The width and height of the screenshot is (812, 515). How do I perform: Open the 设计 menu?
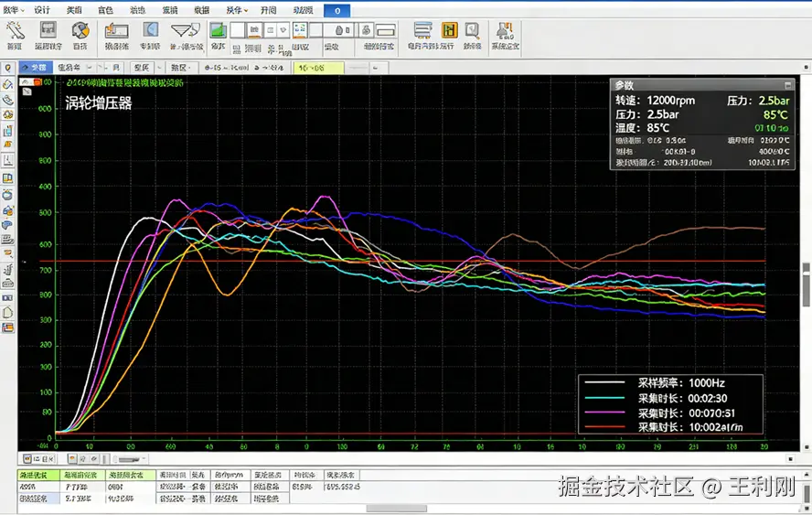click(42, 10)
